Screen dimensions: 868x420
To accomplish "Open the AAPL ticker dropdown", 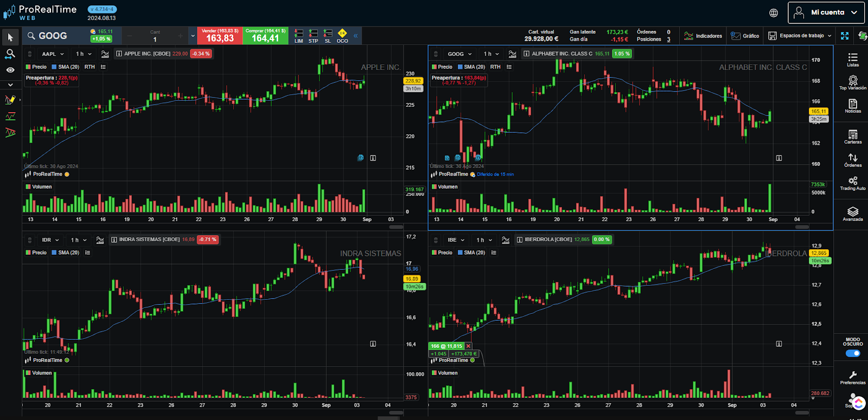I will (x=53, y=54).
